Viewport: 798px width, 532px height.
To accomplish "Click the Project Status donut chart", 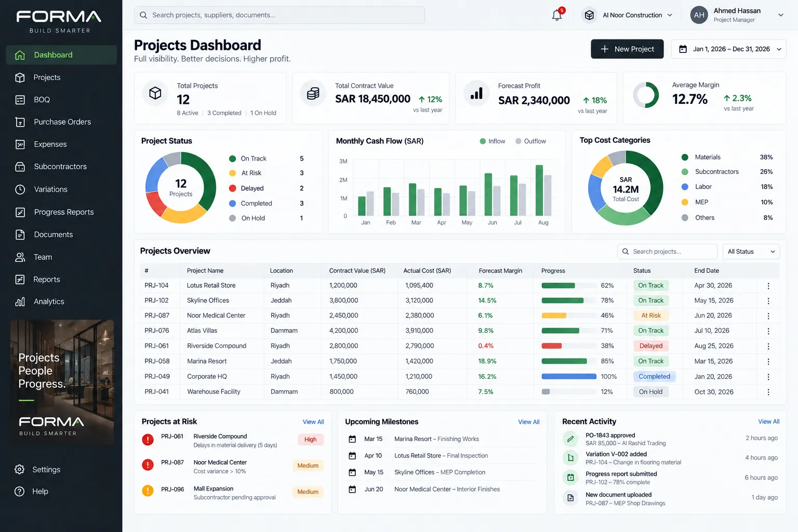I will point(181,188).
